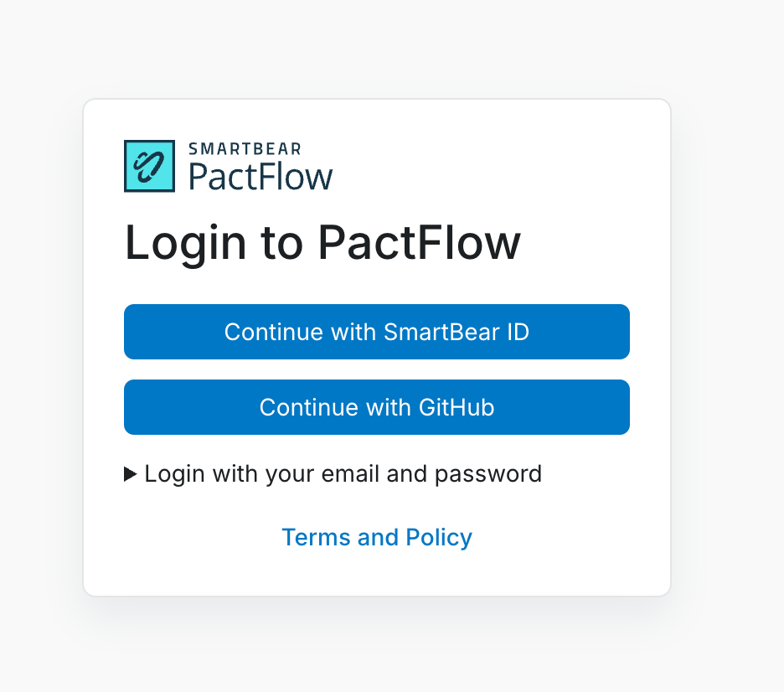Screen dimensions: 784x692
Task: Click the disclosure triangle before email login text
Action: 132,473
